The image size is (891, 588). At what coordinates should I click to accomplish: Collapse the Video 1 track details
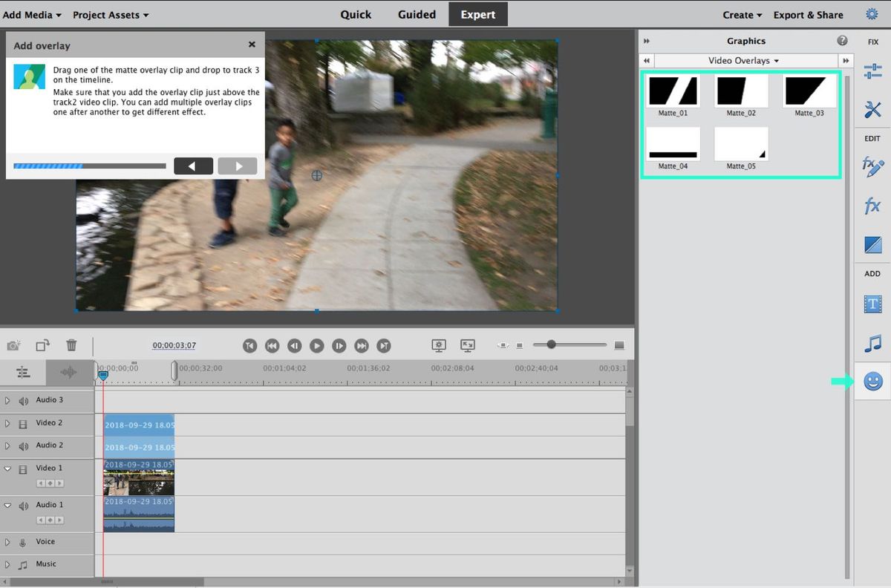click(x=7, y=468)
